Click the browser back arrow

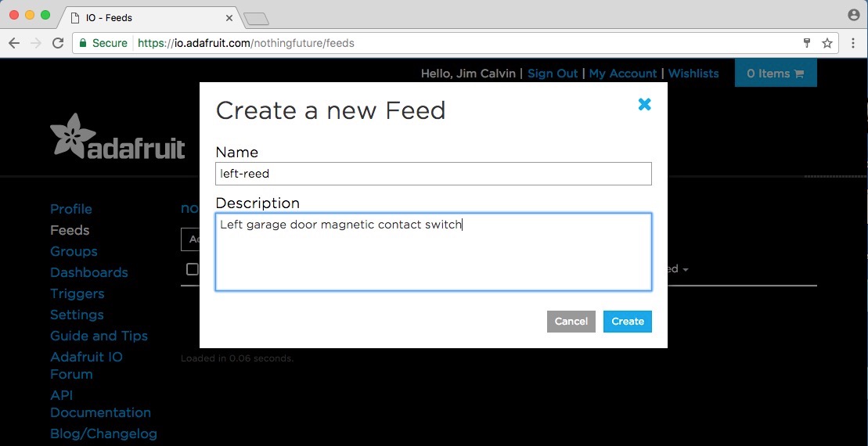(14, 43)
